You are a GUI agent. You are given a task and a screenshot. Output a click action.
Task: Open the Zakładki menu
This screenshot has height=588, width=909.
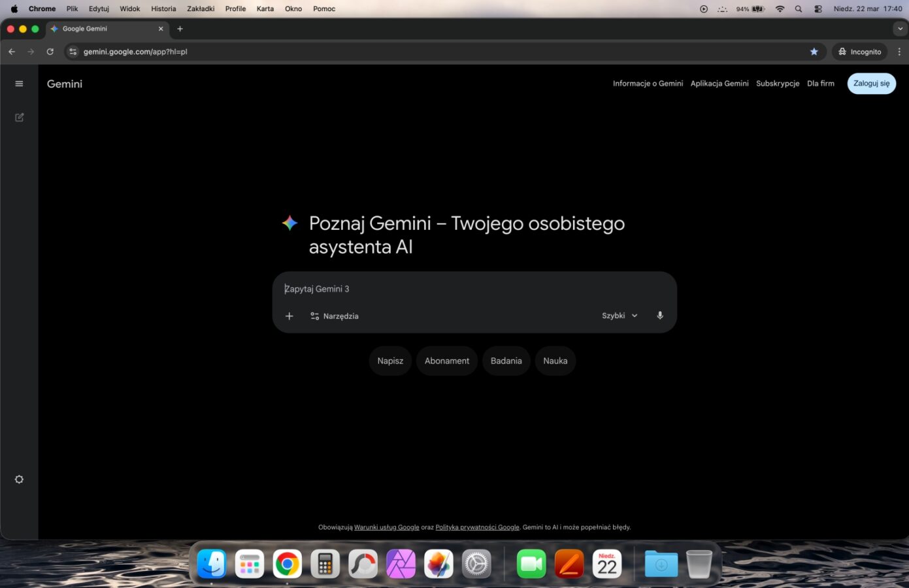tap(201, 8)
